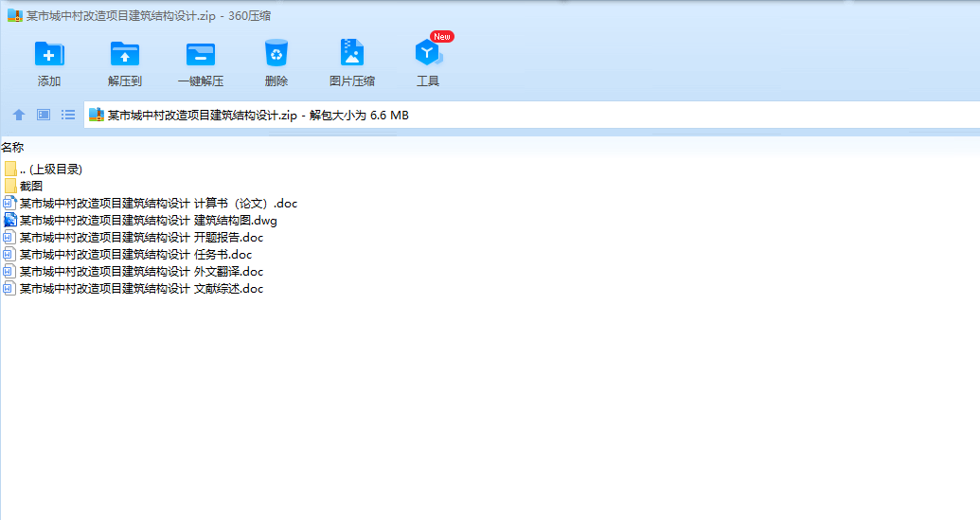Viewport: 980px width, 520px height.
Task: Click the Word icon of 外文翻译.doc
Action: coord(9,271)
